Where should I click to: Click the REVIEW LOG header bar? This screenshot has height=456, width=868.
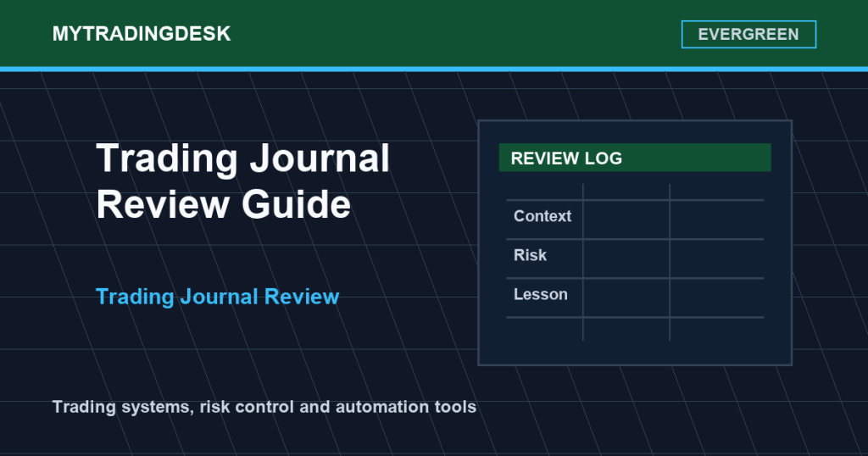[634, 158]
